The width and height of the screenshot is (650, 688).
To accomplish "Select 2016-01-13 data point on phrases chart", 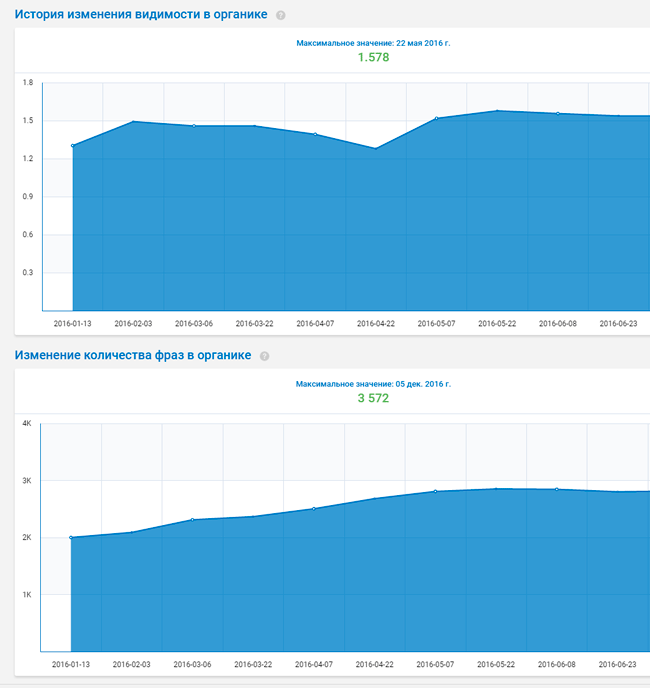I will 72,538.
